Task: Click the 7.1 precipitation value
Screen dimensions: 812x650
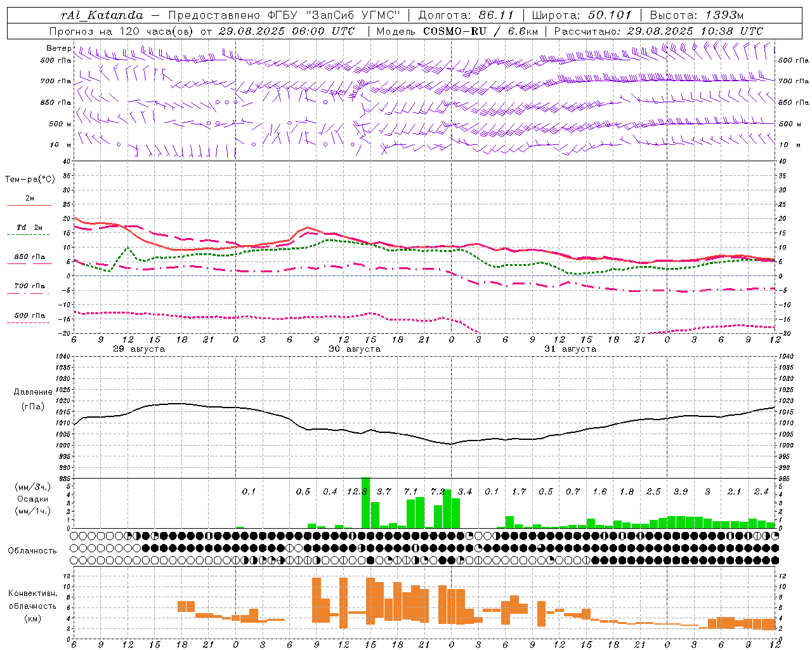Action: coord(411,492)
